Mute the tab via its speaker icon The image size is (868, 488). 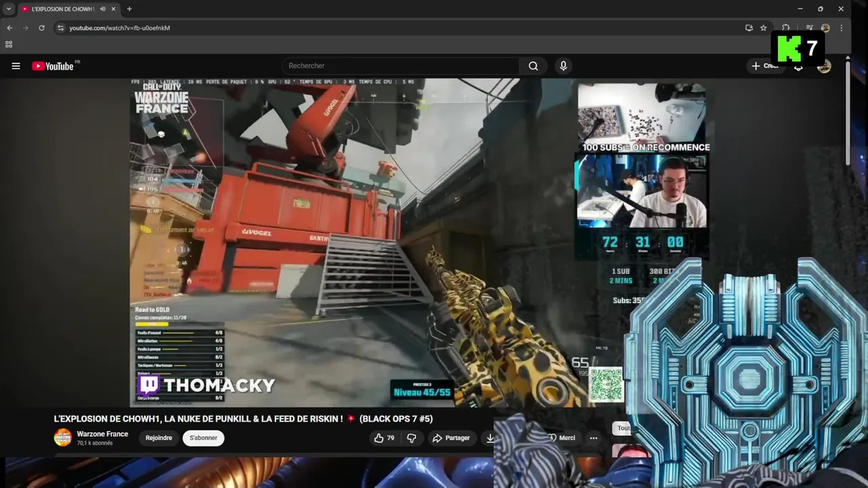(x=103, y=9)
